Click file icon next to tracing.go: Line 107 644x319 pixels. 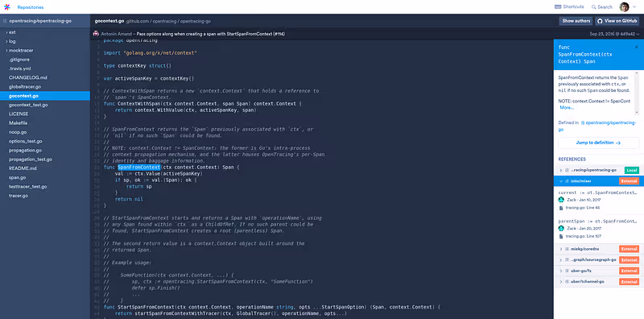coord(561,236)
